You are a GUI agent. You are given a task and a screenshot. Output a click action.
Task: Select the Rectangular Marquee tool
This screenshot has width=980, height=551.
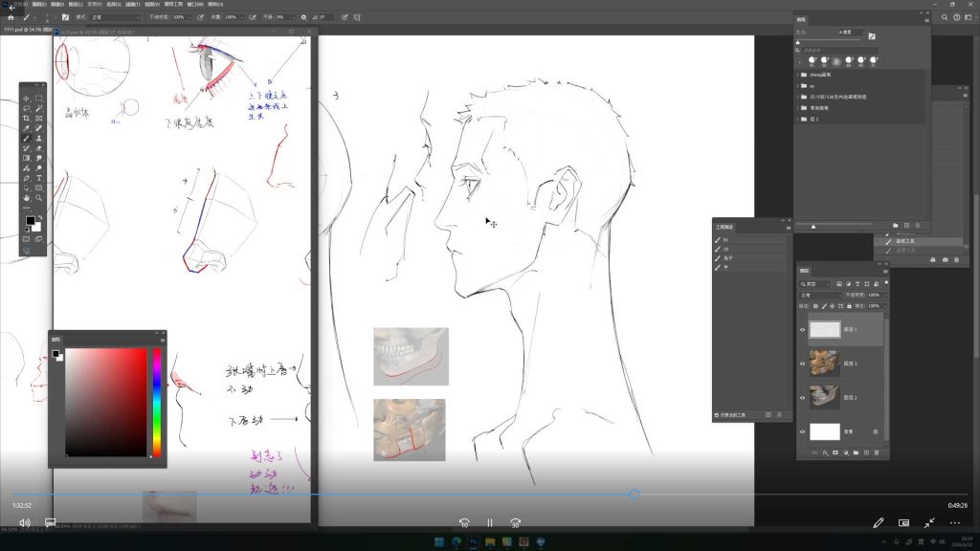pyautogui.click(x=38, y=99)
